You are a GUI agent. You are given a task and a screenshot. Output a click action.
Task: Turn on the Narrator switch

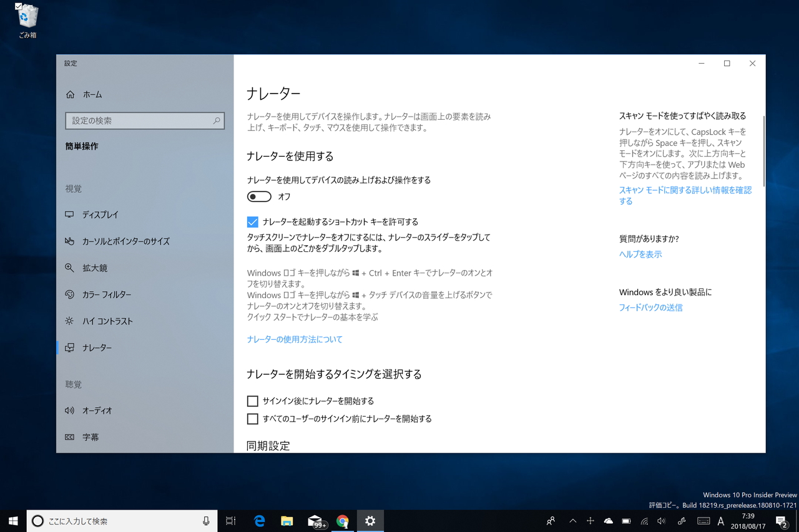pos(258,196)
